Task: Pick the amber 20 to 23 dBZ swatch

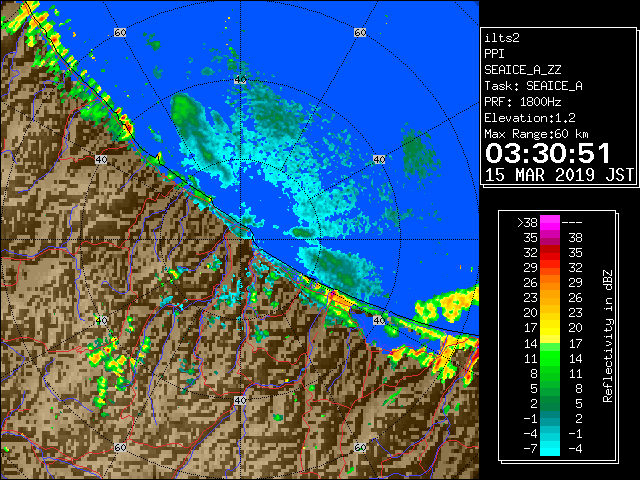Action: [550, 313]
